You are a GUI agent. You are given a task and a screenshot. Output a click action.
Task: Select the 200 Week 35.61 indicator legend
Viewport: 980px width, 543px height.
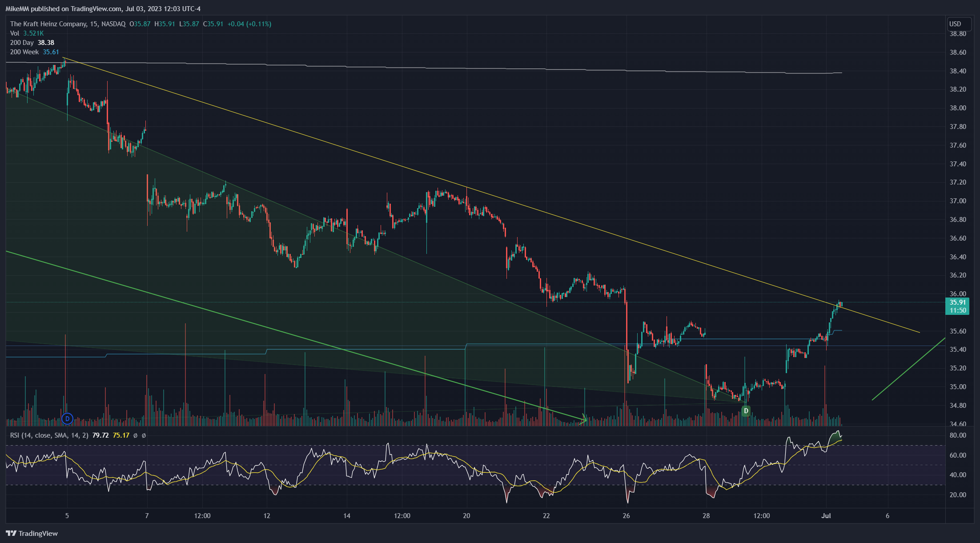click(x=34, y=52)
